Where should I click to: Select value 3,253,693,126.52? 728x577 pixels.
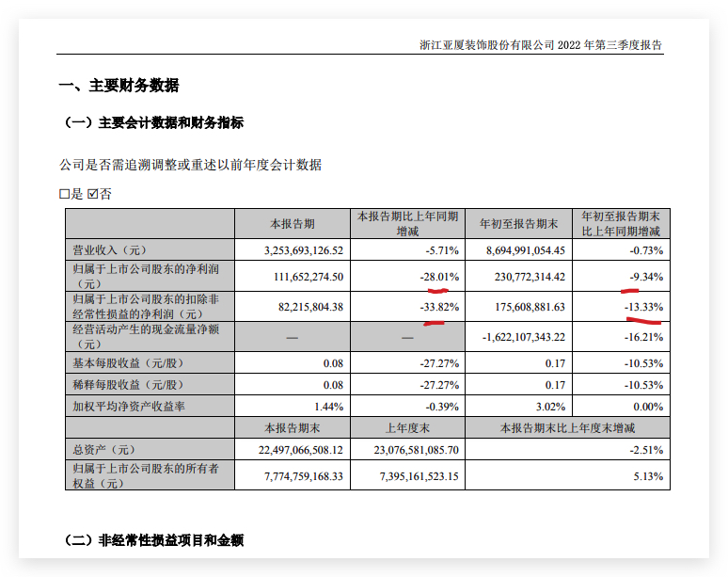tap(304, 250)
